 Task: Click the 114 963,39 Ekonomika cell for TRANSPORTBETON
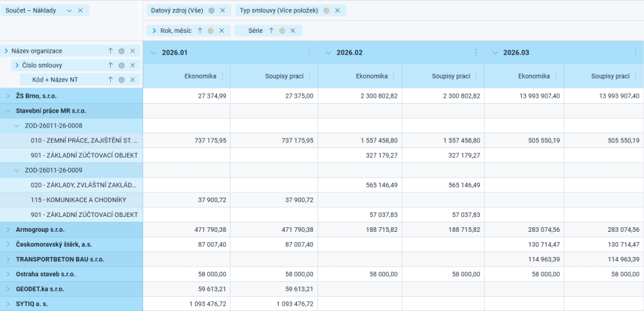click(524, 259)
